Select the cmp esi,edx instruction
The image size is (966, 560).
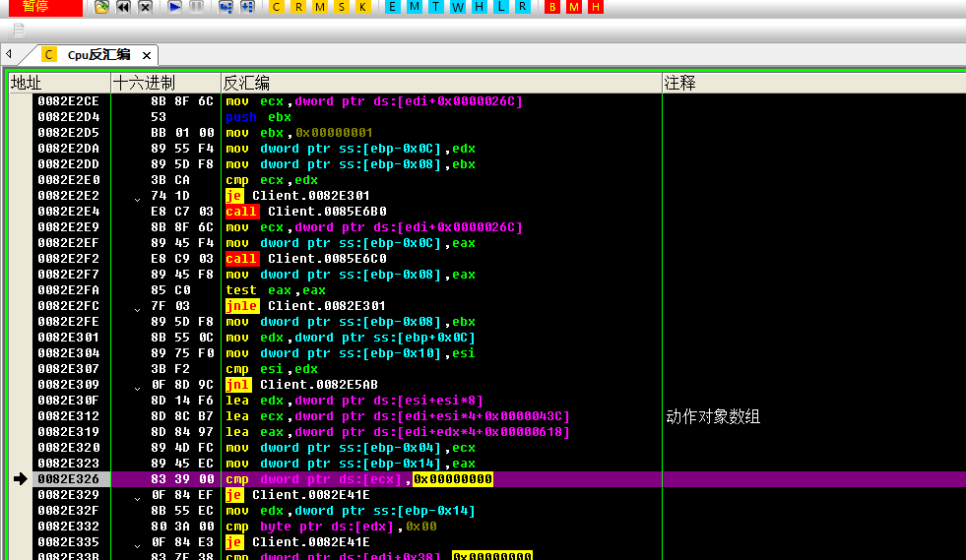click(x=272, y=369)
